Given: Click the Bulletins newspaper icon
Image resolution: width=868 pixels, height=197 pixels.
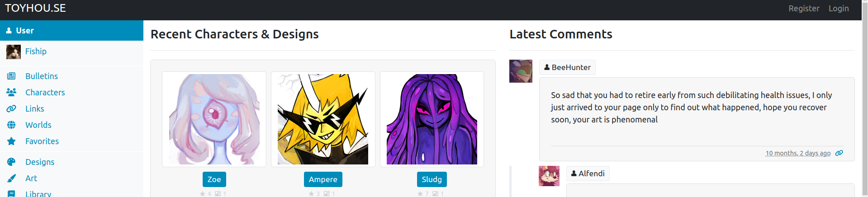Looking at the screenshot, I should click(x=11, y=76).
